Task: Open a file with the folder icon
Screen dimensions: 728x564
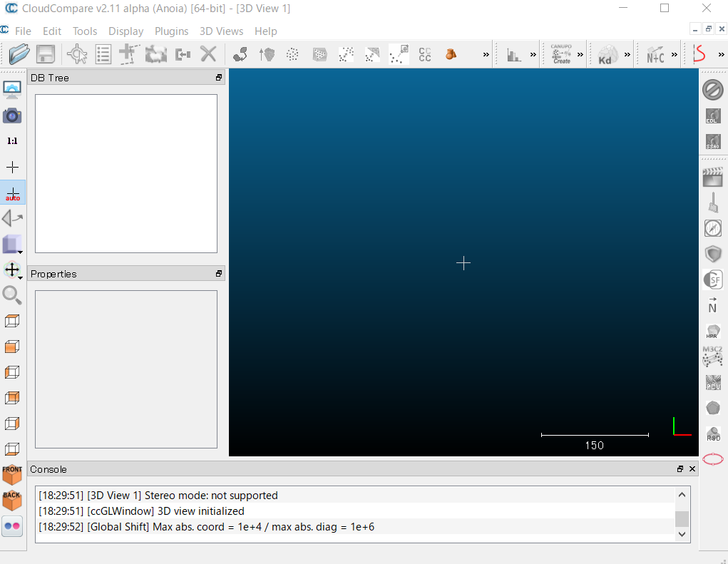Action: coord(19,54)
